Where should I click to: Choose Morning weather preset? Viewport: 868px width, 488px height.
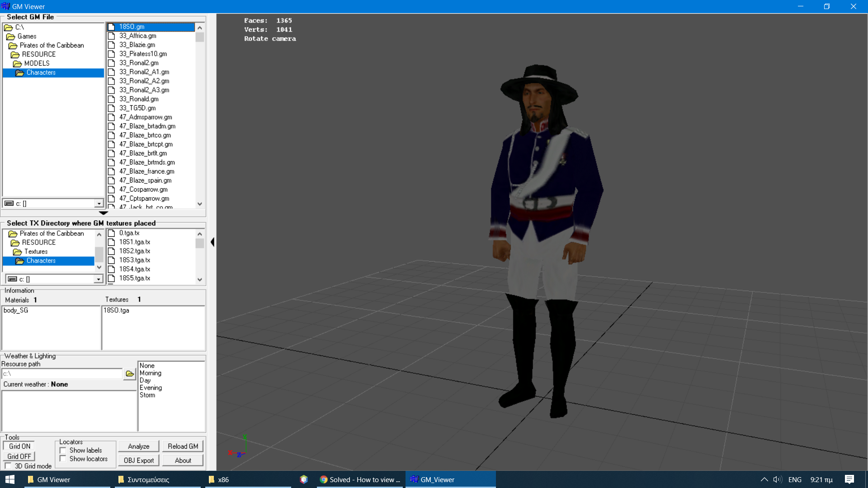151,373
